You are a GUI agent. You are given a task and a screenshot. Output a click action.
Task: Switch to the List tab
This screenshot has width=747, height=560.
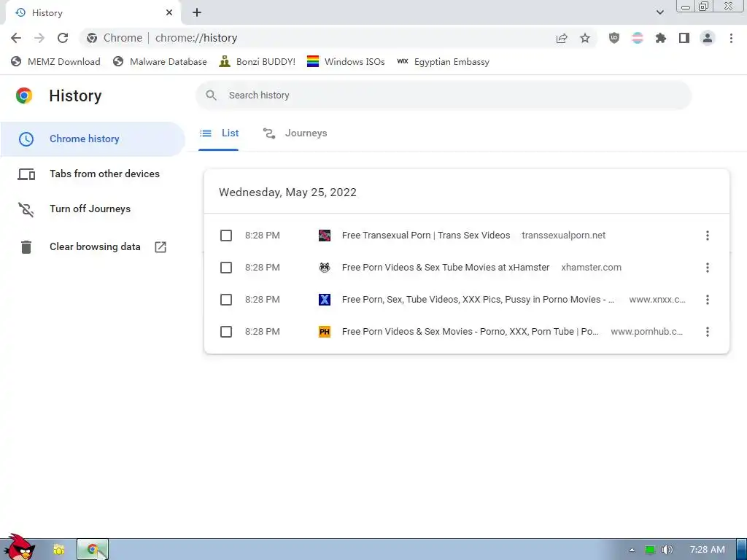point(219,133)
